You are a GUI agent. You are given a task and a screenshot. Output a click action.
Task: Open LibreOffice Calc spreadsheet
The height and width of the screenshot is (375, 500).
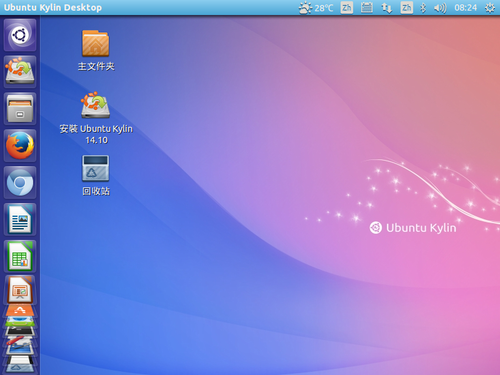pos(20,256)
